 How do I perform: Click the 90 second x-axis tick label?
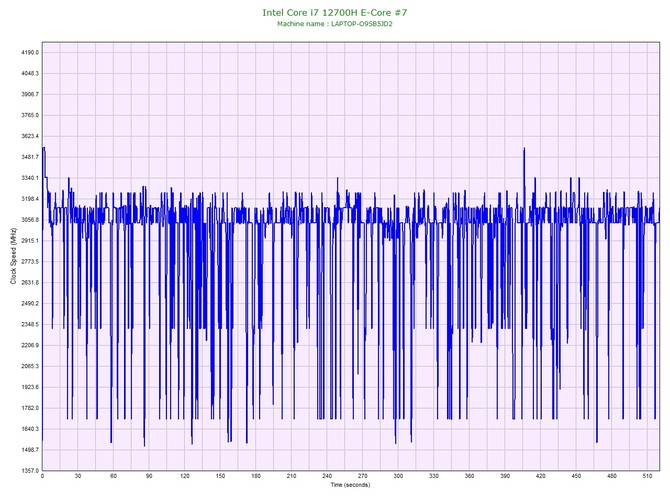point(149,476)
